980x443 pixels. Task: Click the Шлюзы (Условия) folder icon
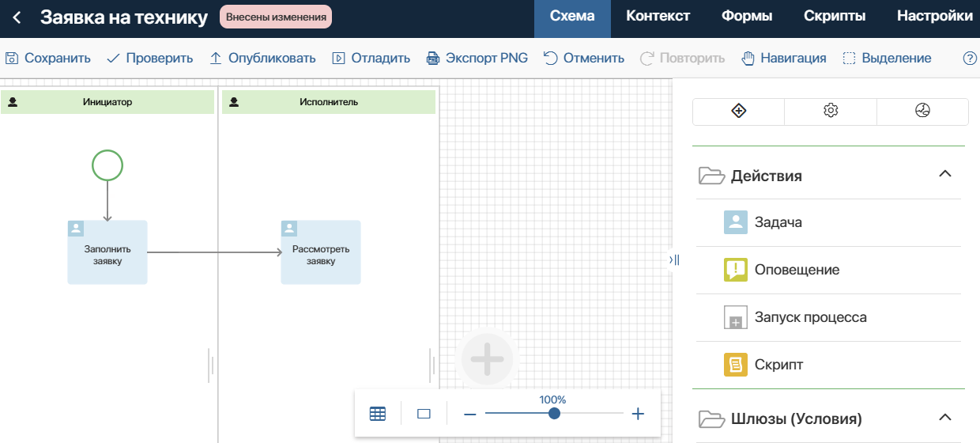(711, 418)
